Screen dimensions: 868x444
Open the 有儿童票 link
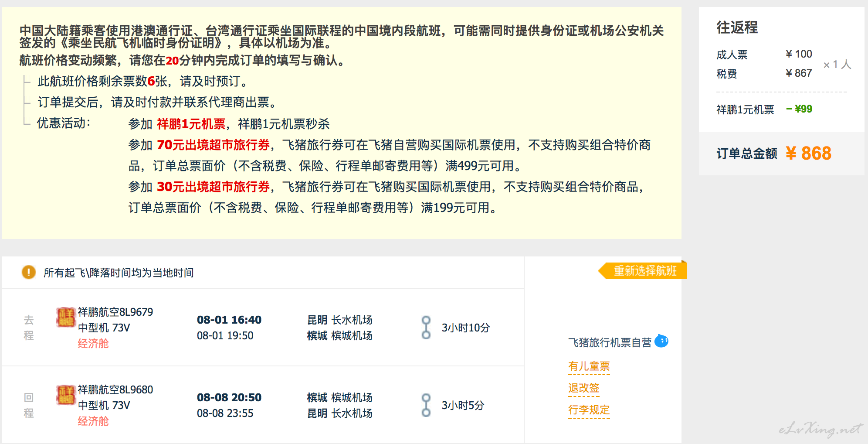(x=589, y=366)
